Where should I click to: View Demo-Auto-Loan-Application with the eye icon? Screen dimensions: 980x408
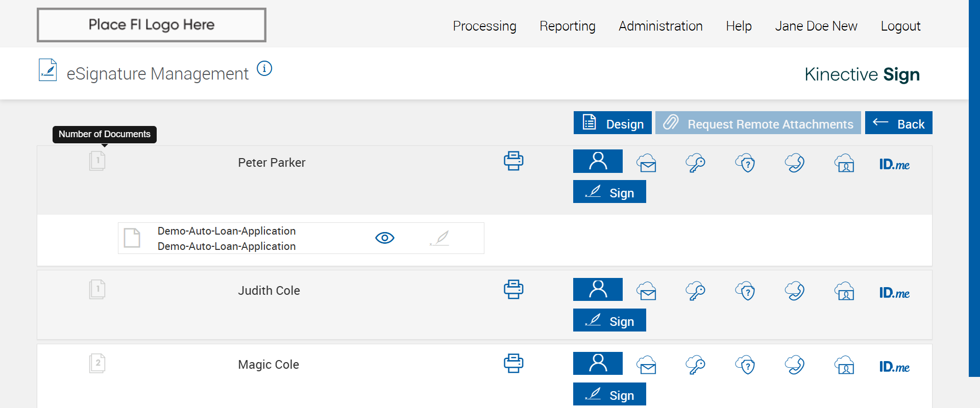(385, 238)
